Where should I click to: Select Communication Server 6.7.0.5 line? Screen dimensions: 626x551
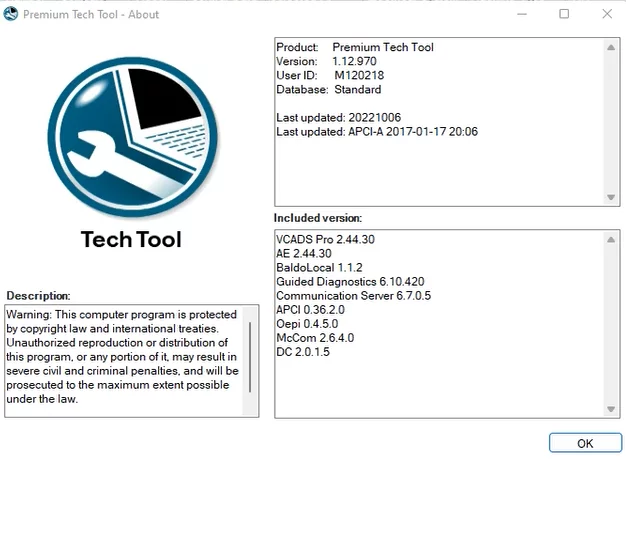click(353, 296)
